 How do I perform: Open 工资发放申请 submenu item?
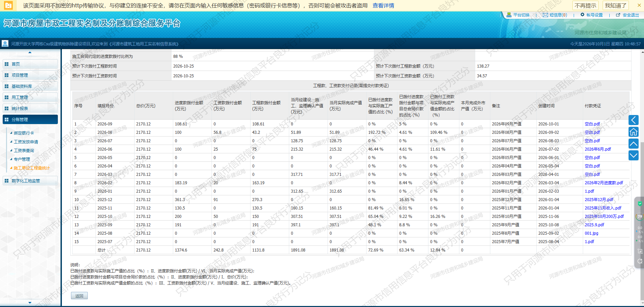pyautogui.click(x=26, y=142)
